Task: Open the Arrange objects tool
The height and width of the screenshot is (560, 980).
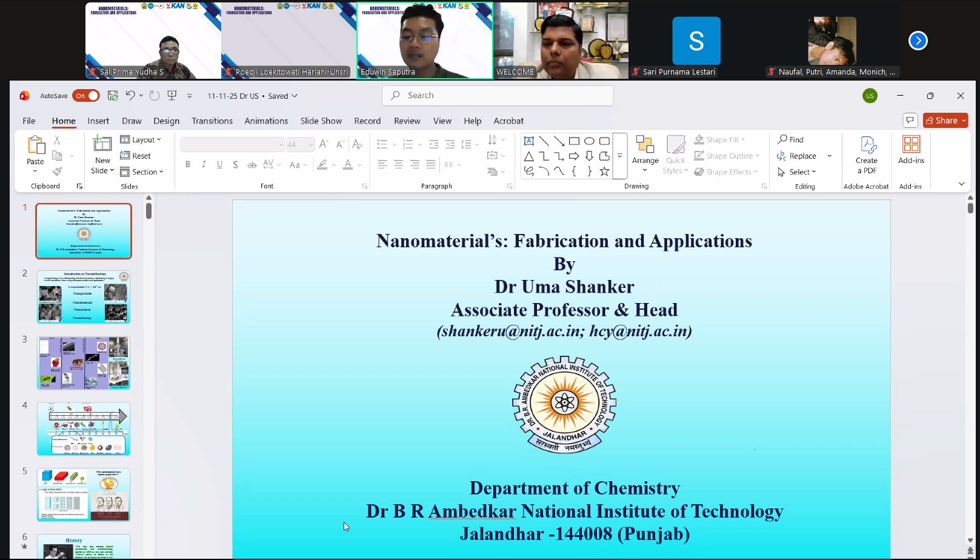Action: pos(645,150)
